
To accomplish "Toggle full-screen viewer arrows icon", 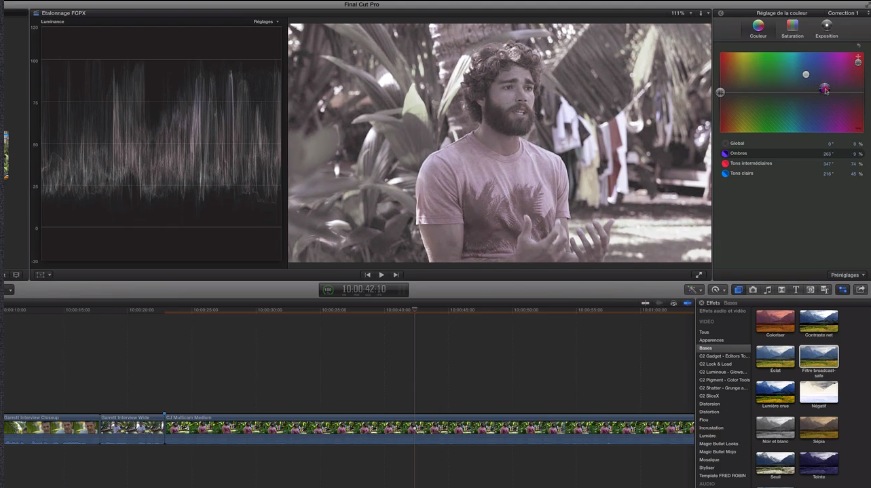I will pyautogui.click(x=699, y=275).
